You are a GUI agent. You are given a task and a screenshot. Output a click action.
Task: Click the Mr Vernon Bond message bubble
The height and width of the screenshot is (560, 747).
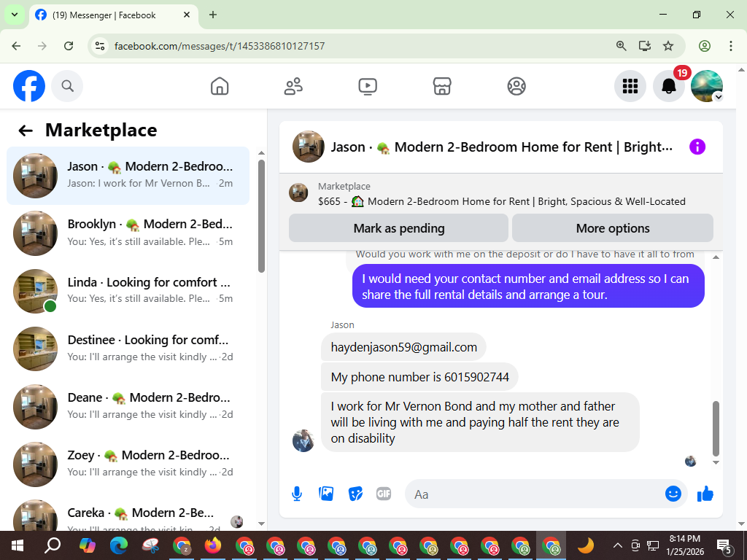click(480, 422)
